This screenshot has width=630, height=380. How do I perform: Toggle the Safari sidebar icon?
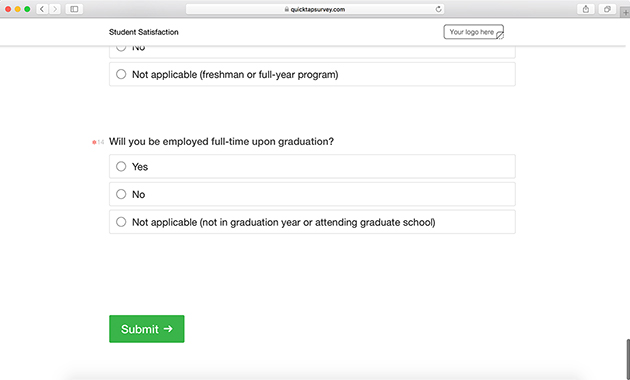coord(74,9)
